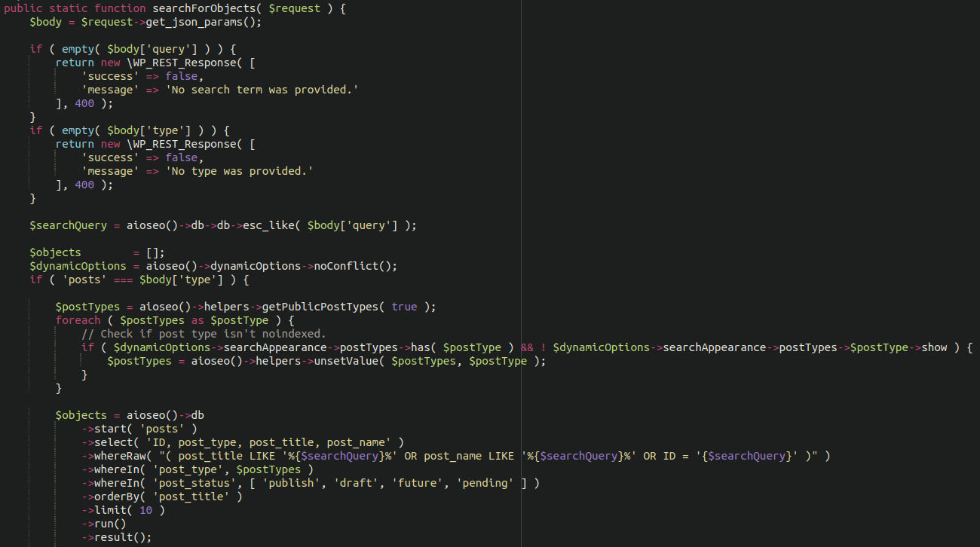Click whereRaw method call
This screenshot has height=547, width=980.
click(x=120, y=456)
